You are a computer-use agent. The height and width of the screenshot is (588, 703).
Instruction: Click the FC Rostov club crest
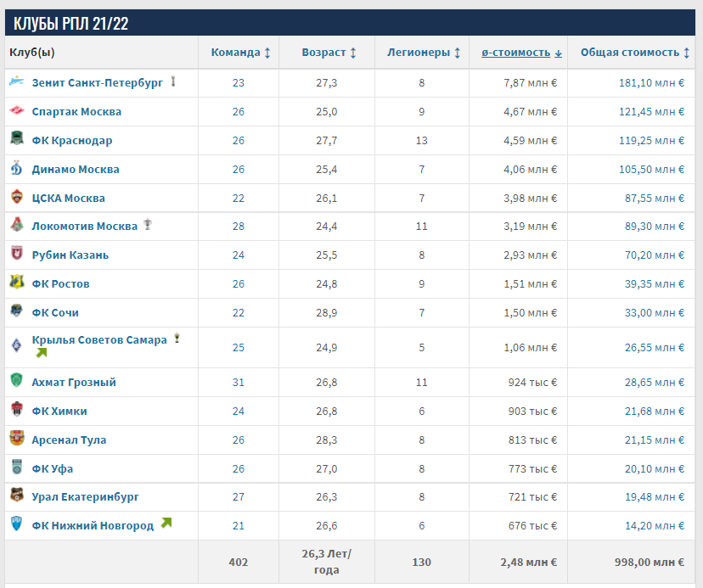pyautogui.click(x=17, y=282)
